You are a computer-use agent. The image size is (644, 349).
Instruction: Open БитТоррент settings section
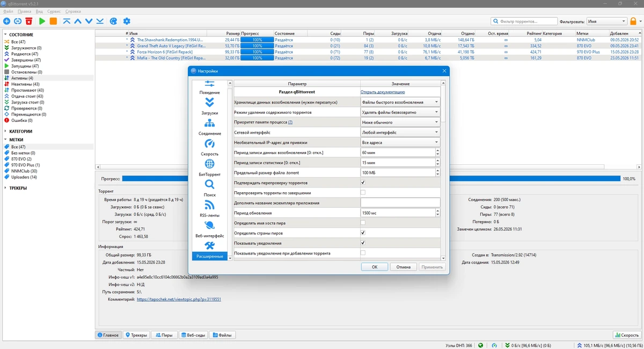click(210, 168)
